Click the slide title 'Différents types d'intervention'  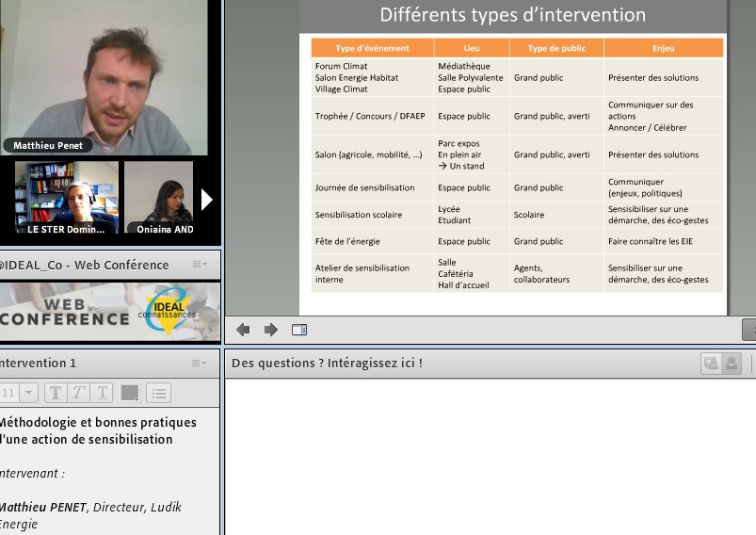512,15
